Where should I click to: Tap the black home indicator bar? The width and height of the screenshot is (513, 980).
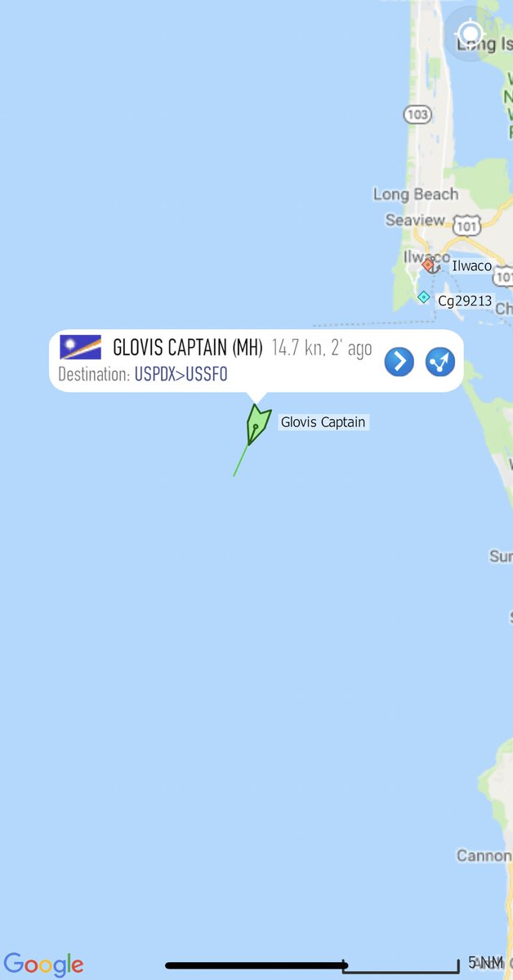coord(256,965)
